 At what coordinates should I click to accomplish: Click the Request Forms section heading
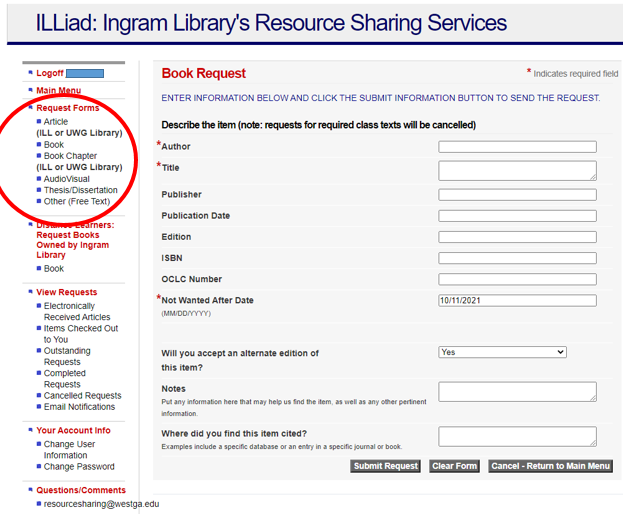pos(68,108)
